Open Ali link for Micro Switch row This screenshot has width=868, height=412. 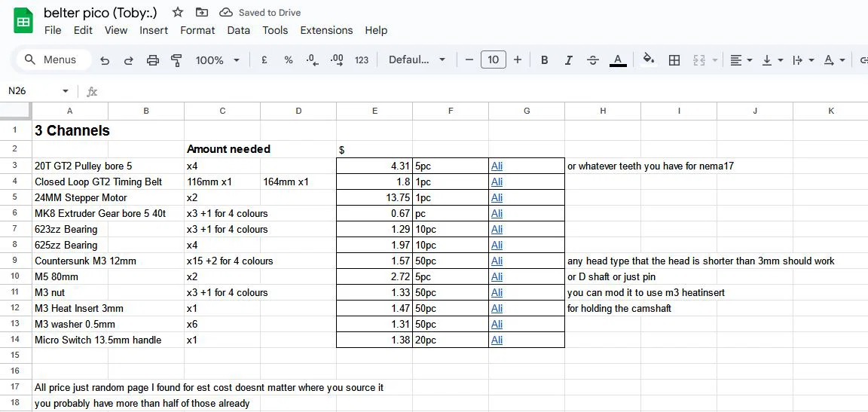pos(497,340)
